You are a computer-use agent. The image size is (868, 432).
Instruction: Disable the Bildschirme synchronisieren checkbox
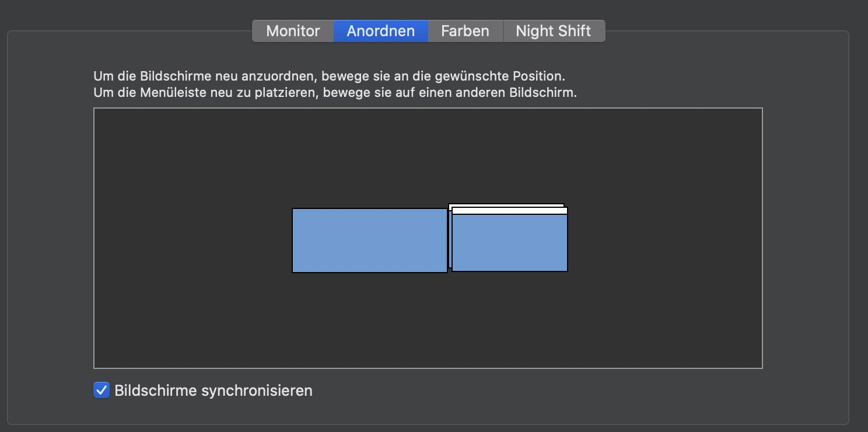tap(101, 390)
